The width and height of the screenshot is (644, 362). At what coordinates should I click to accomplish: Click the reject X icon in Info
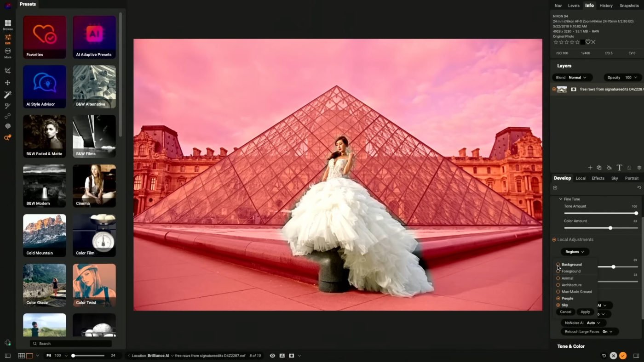point(593,42)
